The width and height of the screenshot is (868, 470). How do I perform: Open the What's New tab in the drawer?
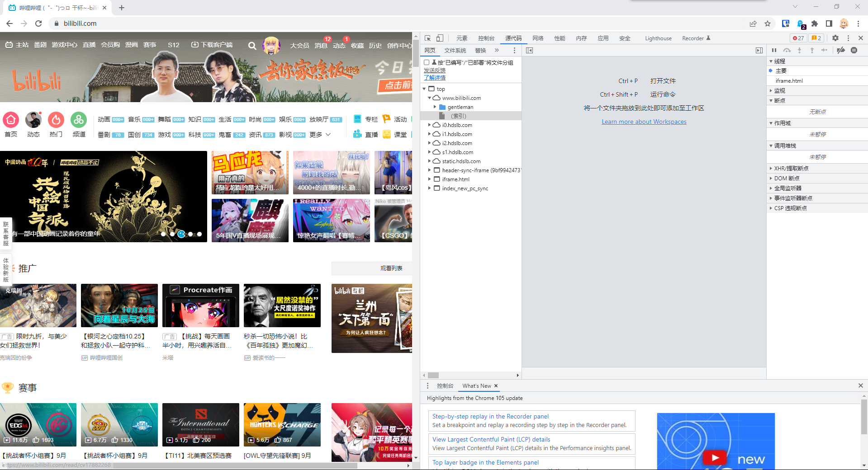[x=476, y=385]
